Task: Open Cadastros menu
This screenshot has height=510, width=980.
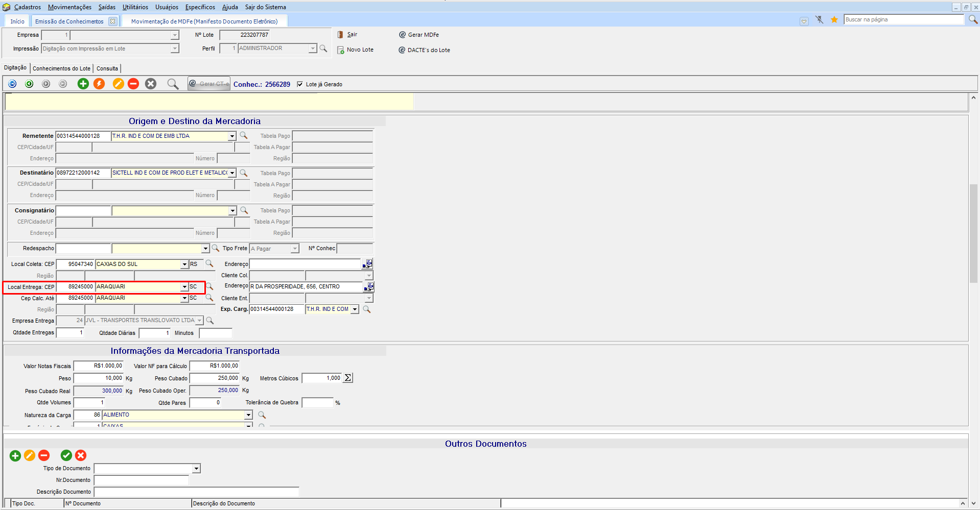Action: click(27, 7)
